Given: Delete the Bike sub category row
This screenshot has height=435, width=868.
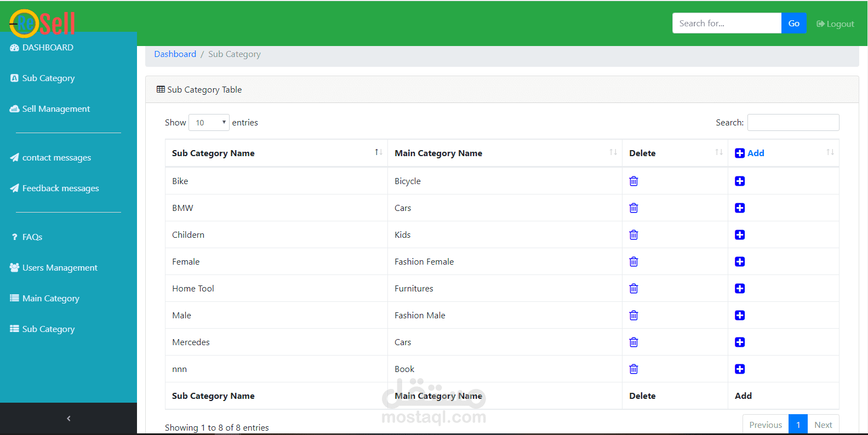Looking at the screenshot, I should coord(633,181).
